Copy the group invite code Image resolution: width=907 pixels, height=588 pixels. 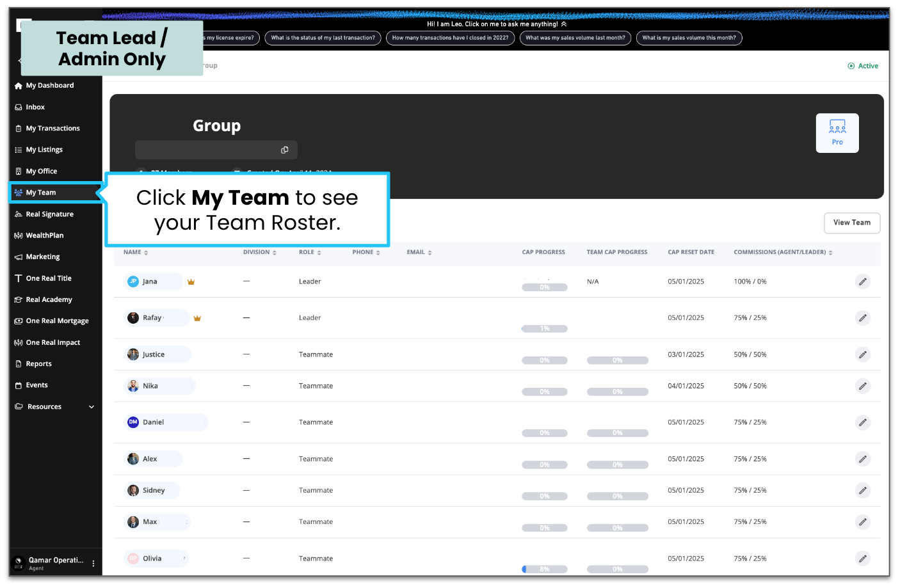284,150
